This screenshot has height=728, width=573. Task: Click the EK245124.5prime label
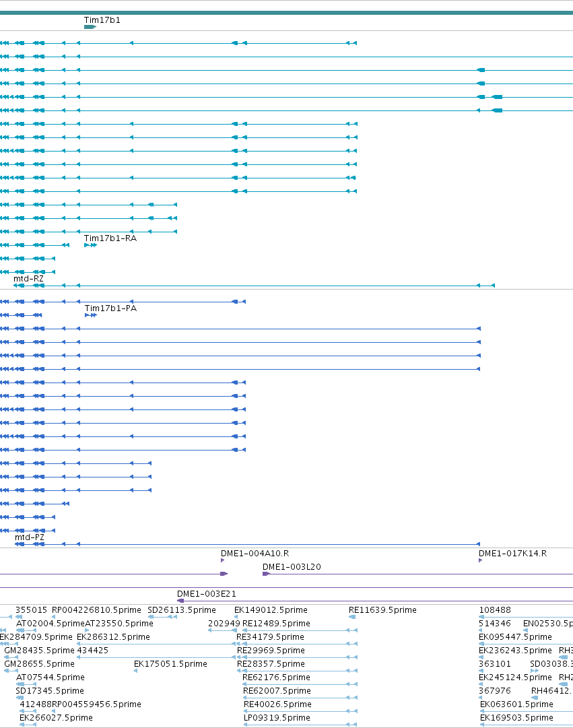(x=515, y=677)
